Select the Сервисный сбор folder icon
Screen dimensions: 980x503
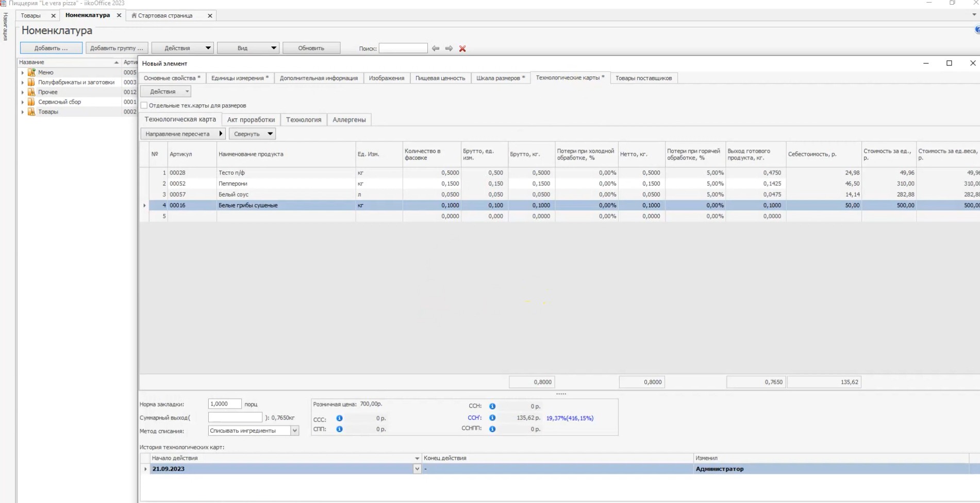(x=31, y=102)
